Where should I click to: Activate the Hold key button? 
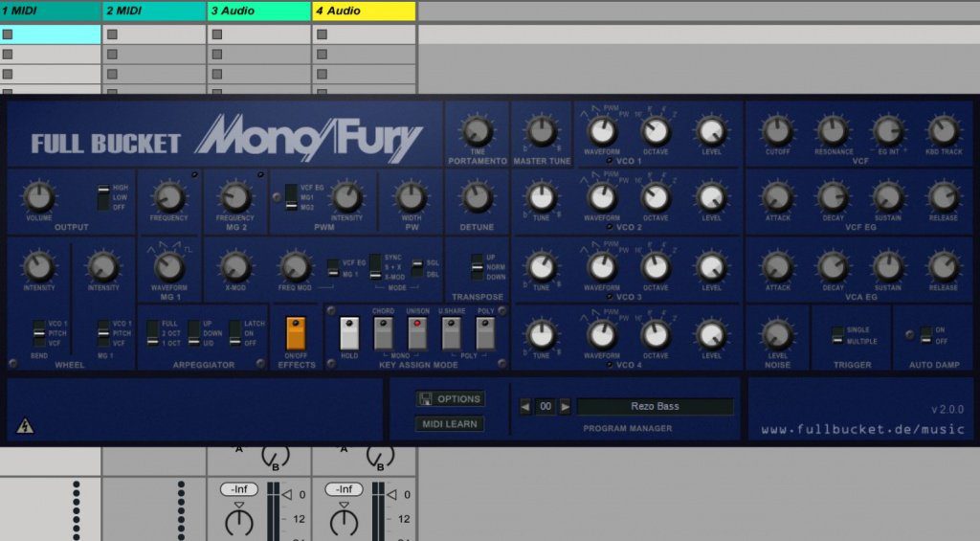tap(348, 332)
